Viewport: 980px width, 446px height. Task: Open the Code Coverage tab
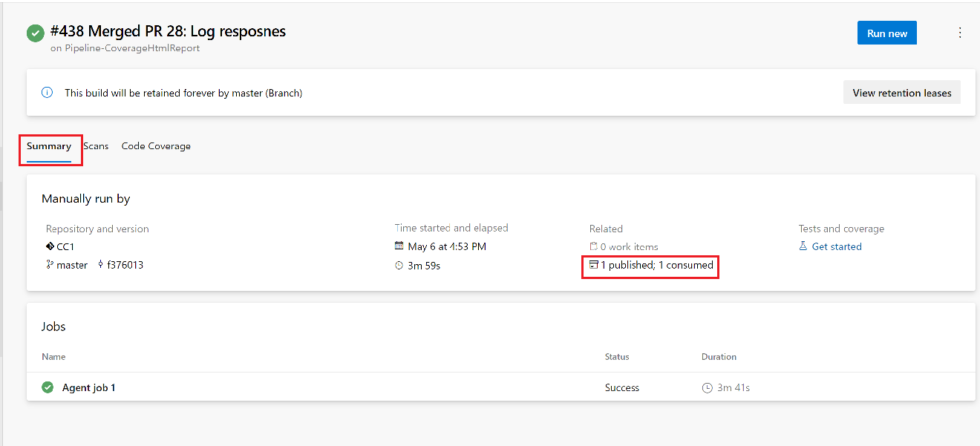pos(156,145)
